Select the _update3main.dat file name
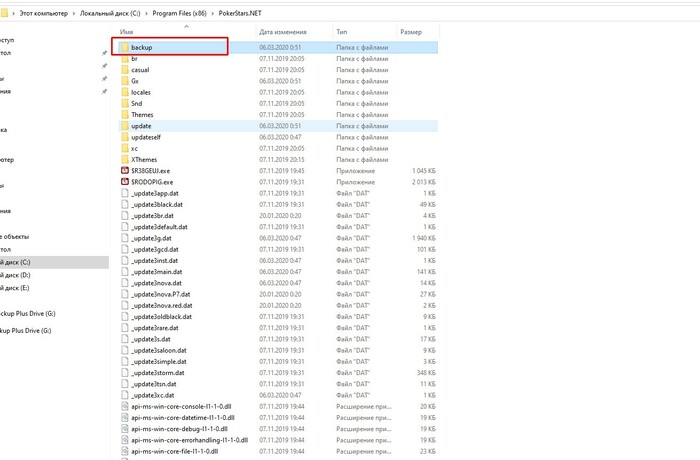Image resolution: width=700 pixels, height=460 pixels. pyautogui.click(x=157, y=272)
